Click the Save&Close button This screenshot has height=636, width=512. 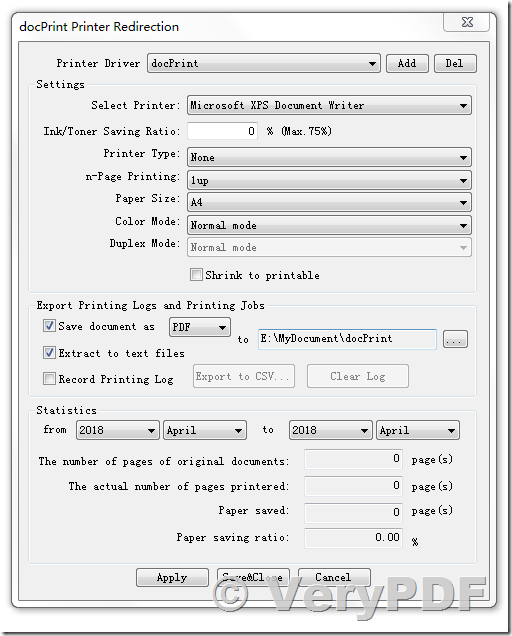pos(253,577)
